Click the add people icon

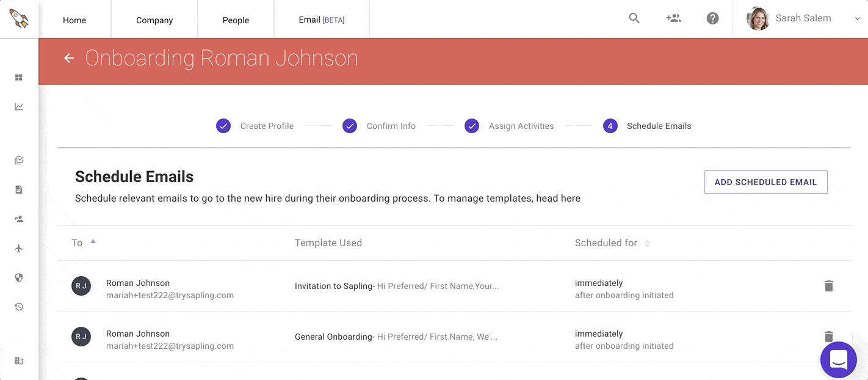673,18
